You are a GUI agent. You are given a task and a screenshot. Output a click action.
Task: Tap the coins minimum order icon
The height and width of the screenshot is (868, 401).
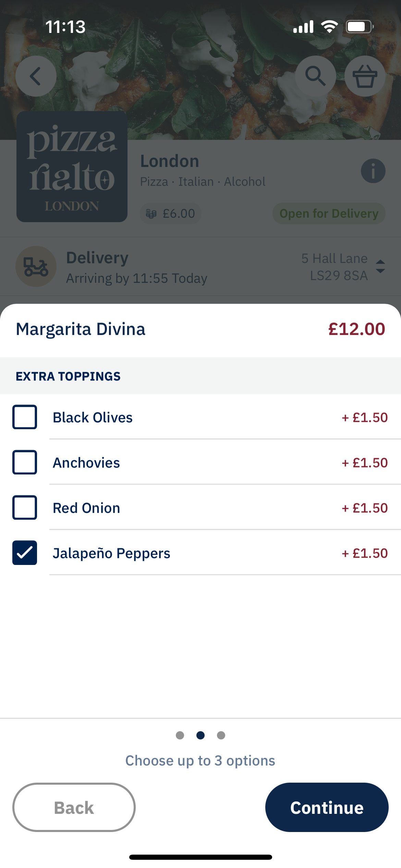pos(151,214)
